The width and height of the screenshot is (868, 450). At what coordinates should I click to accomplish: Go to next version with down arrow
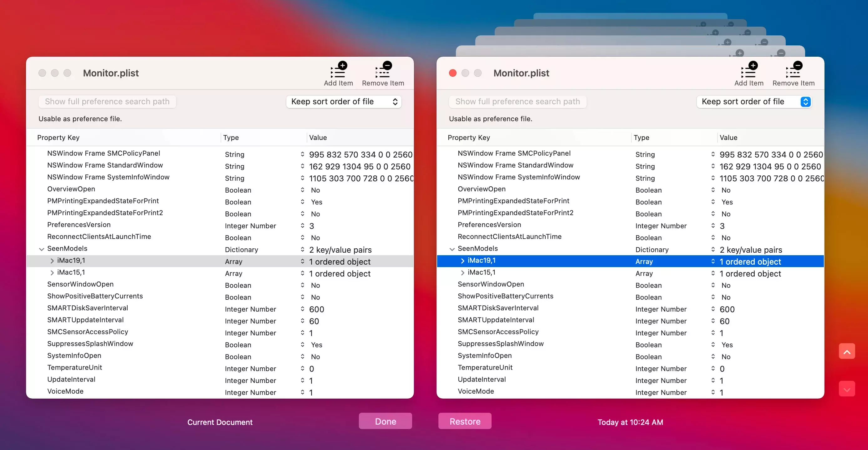point(846,389)
